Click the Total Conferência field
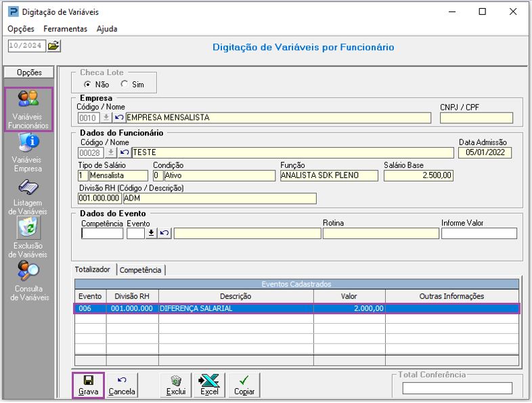The height and width of the screenshot is (403, 532). click(x=457, y=388)
